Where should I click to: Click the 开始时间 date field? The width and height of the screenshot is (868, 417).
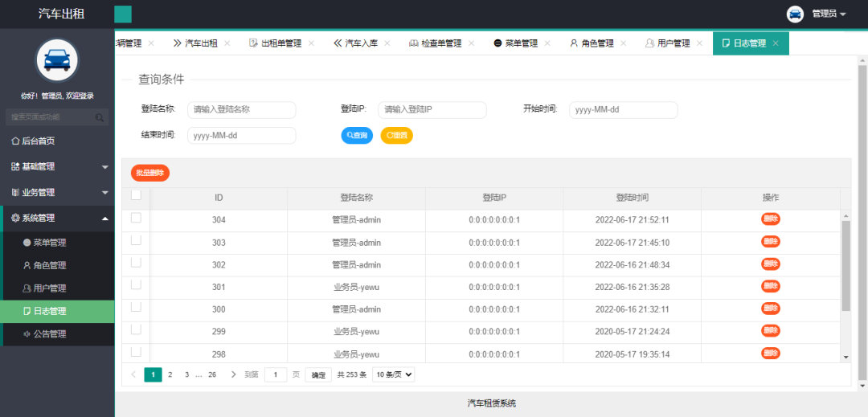pos(624,109)
